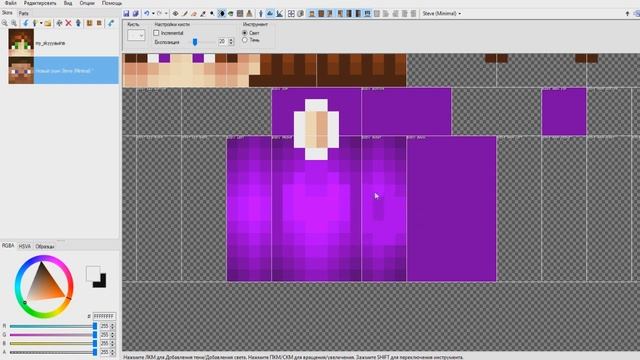Viewport: 640px width, 360px height.
Task: Click the rename skin icon
Action: click(x=59, y=23)
